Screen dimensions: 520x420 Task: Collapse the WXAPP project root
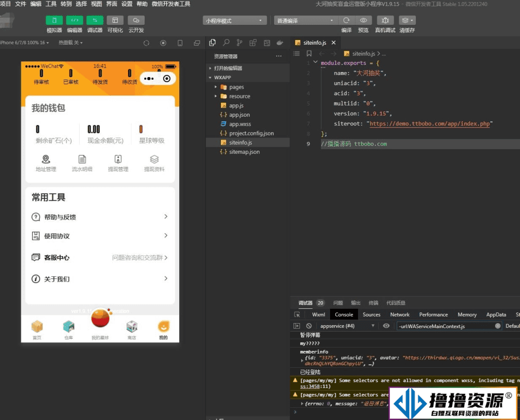(247, 78)
